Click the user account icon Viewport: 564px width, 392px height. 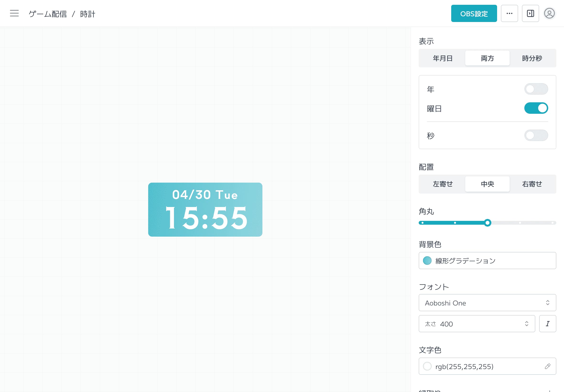click(549, 13)
